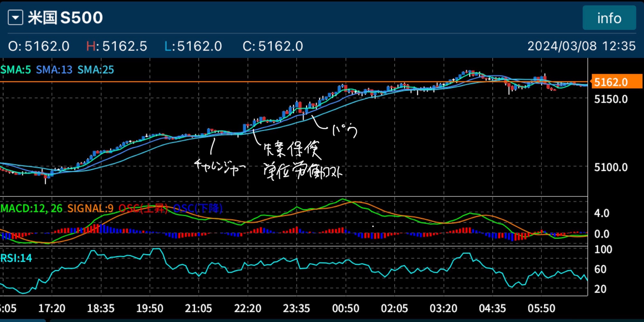Select the 22:20 time axis marker
The width and height of the screenshot is (644, 322).
[x=248, y=308]
